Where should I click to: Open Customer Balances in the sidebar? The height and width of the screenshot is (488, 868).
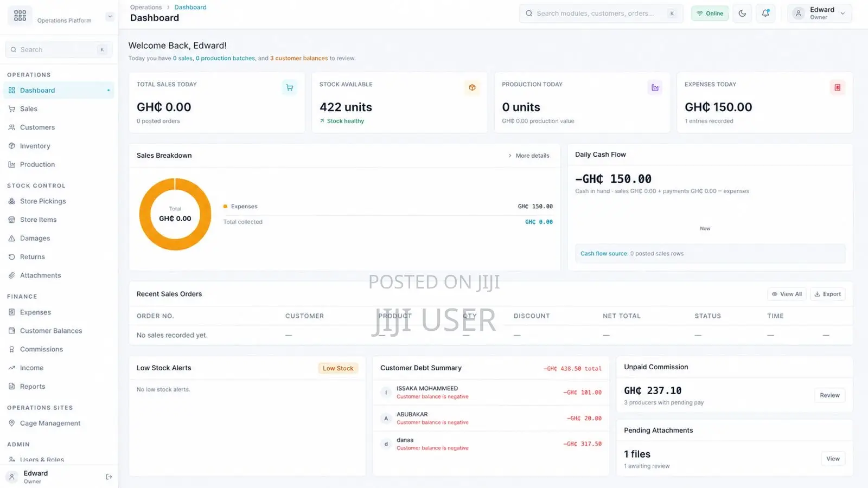click(51, 331)
